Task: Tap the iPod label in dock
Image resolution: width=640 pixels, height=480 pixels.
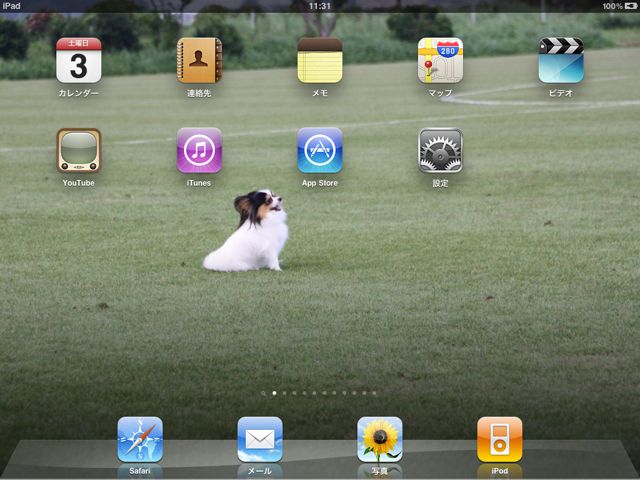Action: tap(500, 471)
